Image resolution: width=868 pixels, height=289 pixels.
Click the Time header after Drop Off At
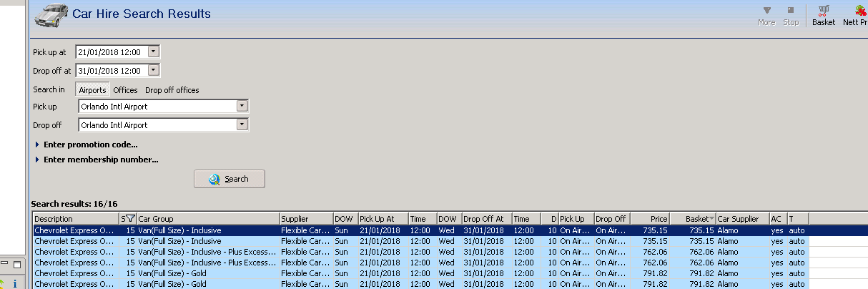pos(526,219)
